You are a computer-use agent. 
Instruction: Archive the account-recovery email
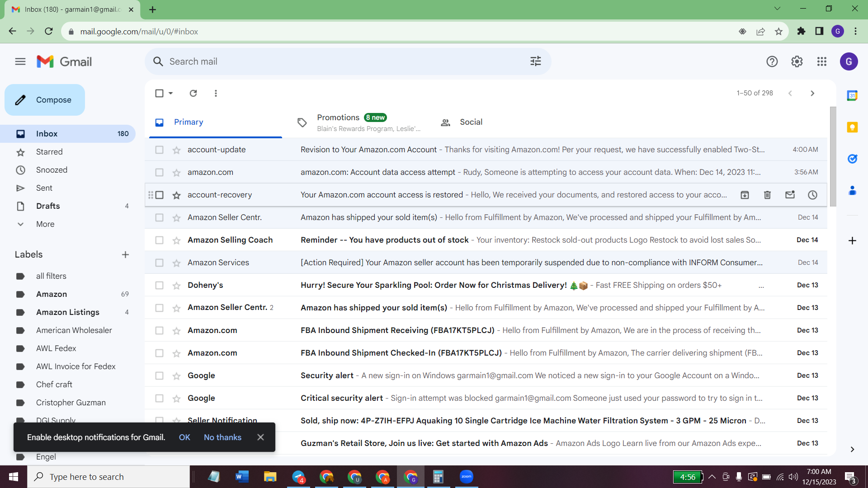click(745, 195)
